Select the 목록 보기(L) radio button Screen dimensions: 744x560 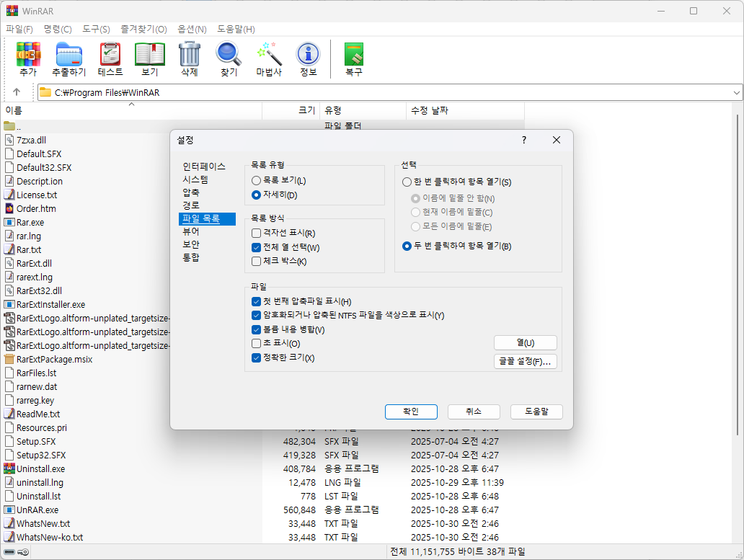tap(256, 181)
